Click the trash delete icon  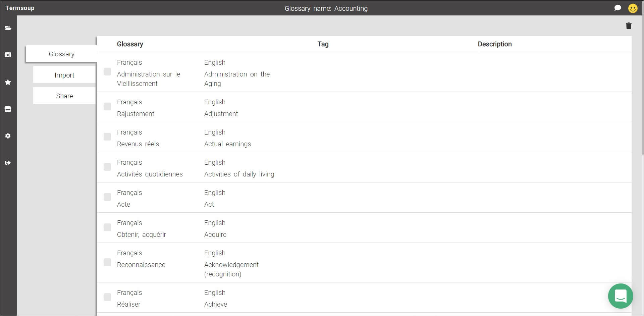(x=629, y=26)
